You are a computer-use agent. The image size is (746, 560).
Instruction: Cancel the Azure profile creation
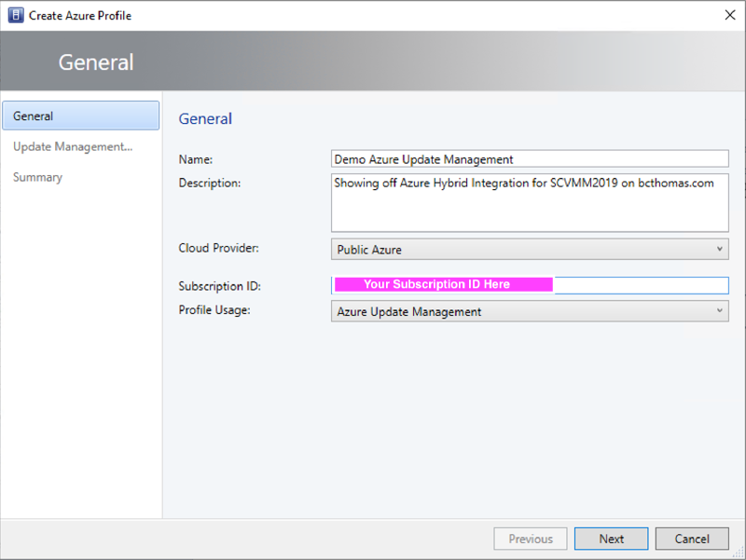(x=692, y=539)
